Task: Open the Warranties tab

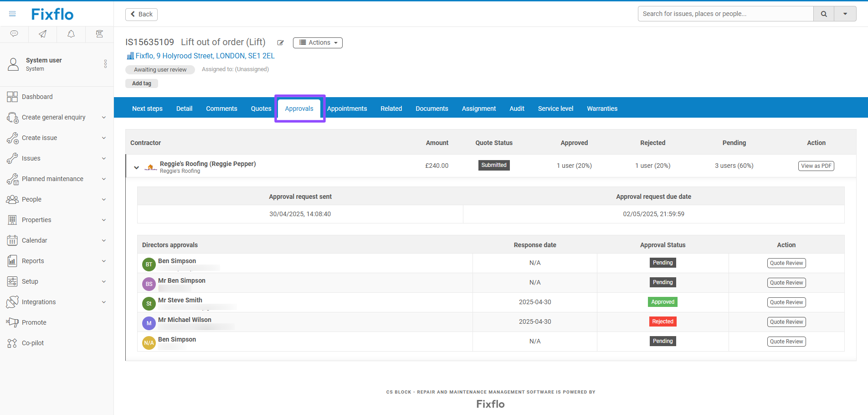Action: point(602,109)
